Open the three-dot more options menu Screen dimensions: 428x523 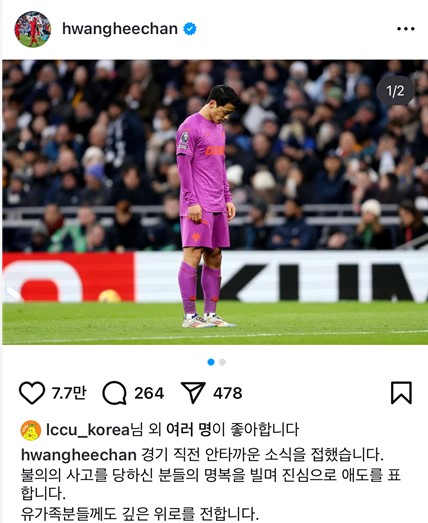[406, 29]
